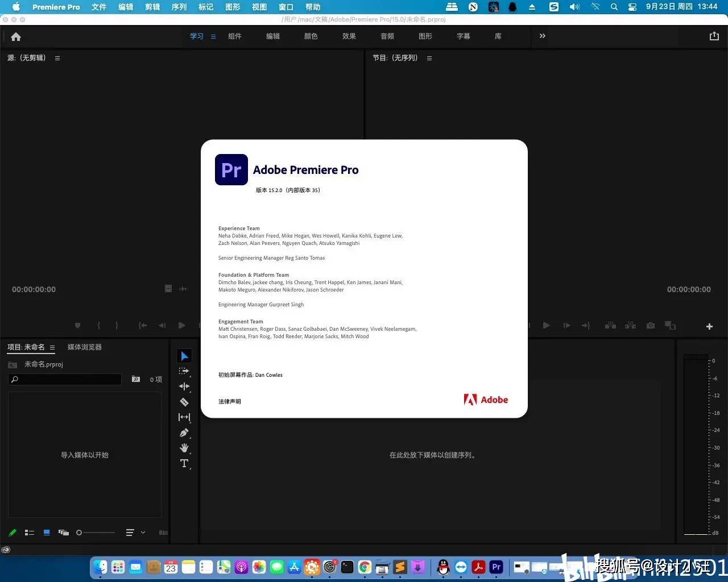
Task: Step forward one frame in Program monitor
Action: [x=566, y=326]
